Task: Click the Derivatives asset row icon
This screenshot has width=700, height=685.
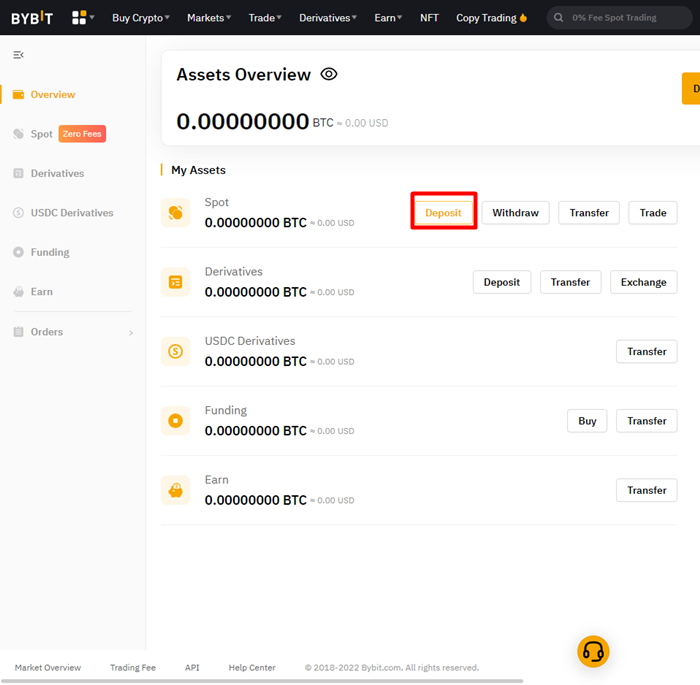Action: (175, 282)
